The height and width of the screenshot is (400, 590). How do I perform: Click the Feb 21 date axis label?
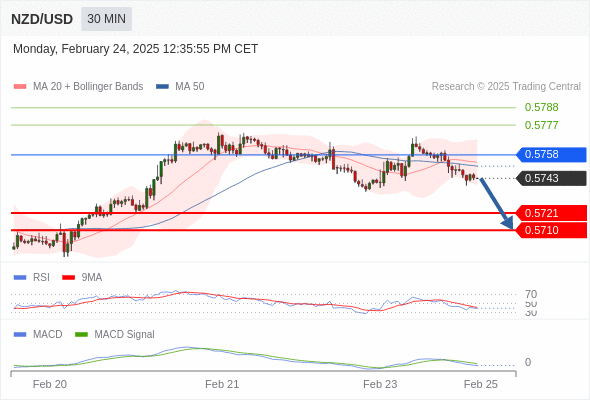[222, 384]
